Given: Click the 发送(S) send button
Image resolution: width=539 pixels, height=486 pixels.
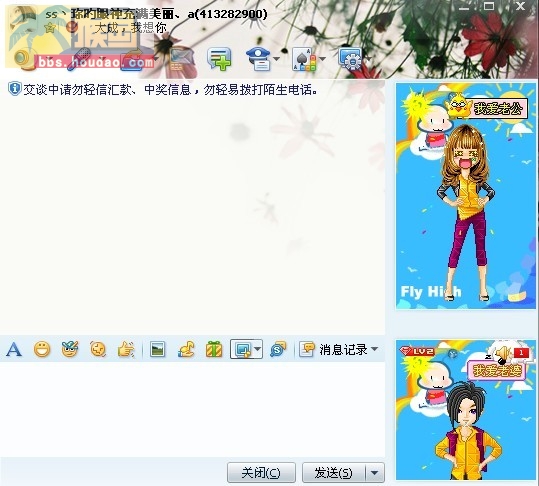Looking at the screenshot, I should 333,473.
